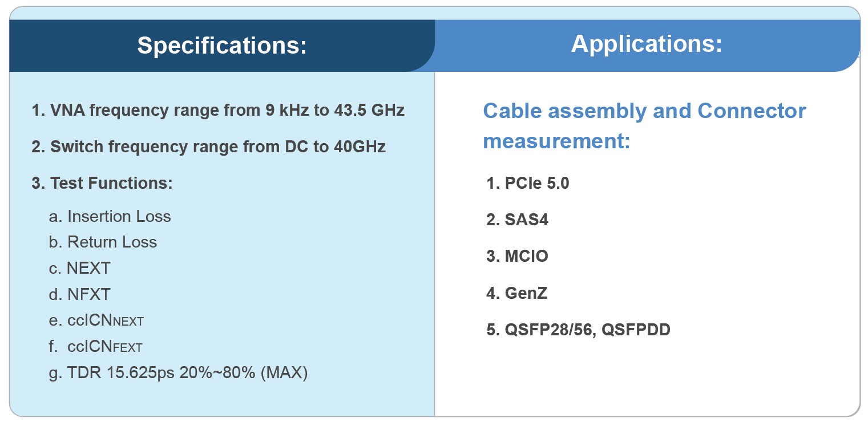The image size is (868, 426).
Task: Choose the MCIO application entry
Action: [517, 256]
